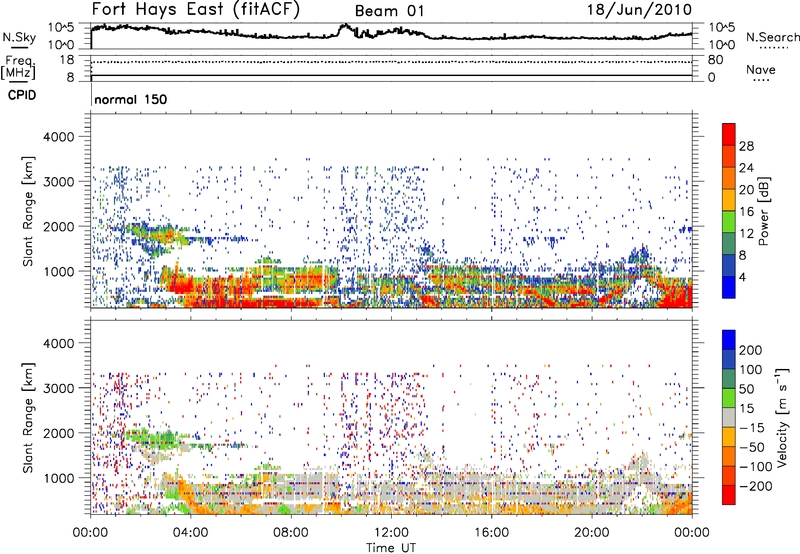Screen dimensions: 800x554
Task: Click the "4" power colorbar label
Action: coord(742,277)
